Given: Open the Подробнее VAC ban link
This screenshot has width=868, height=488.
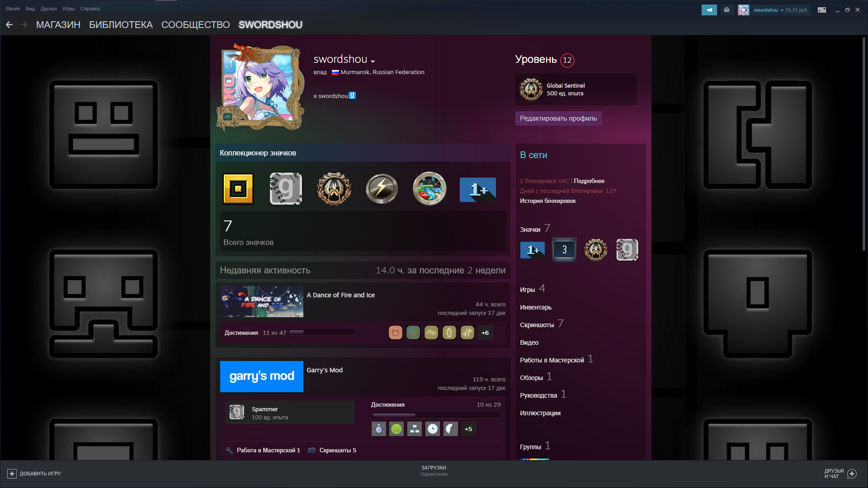Looking at the screenshot, I should point(589,181).
